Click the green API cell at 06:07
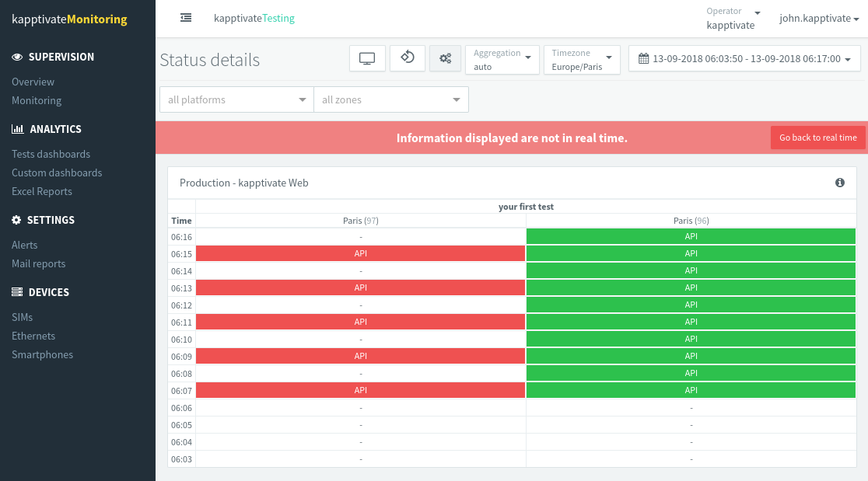The image size is (868, 481). pos(691,390)
